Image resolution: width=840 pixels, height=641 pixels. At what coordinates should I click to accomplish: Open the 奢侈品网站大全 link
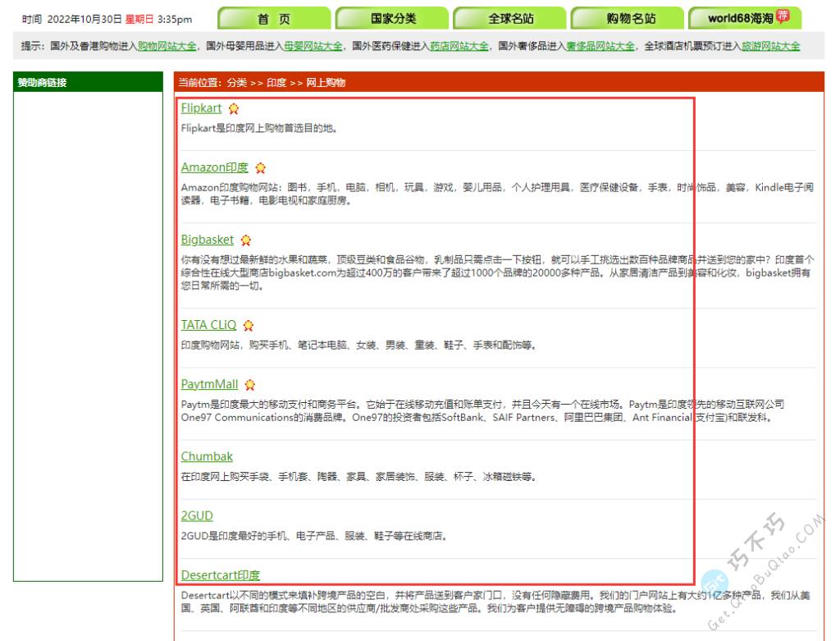pyautogui.click(x=600, y=47)
